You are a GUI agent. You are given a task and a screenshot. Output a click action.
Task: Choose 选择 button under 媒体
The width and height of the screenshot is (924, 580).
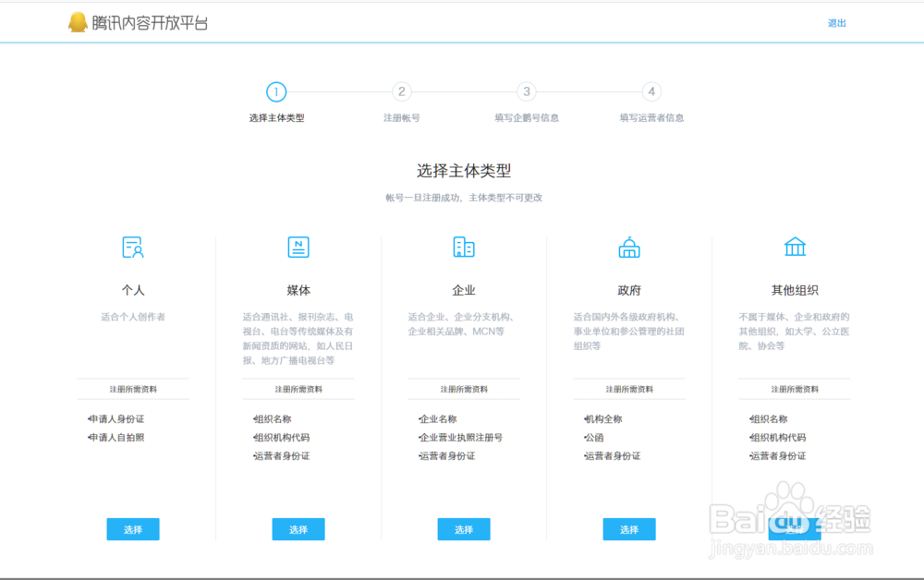coord(298,529)
